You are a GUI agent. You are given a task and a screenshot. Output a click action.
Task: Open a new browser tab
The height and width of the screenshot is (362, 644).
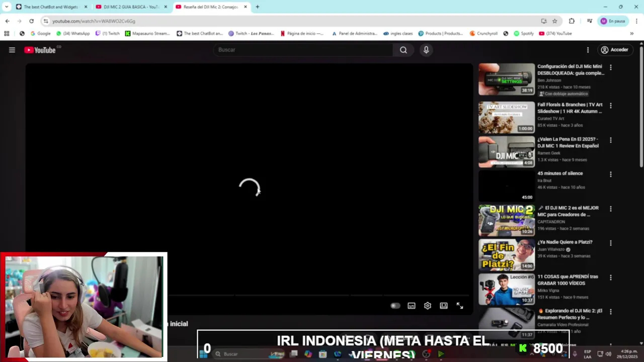pos(258,7)
